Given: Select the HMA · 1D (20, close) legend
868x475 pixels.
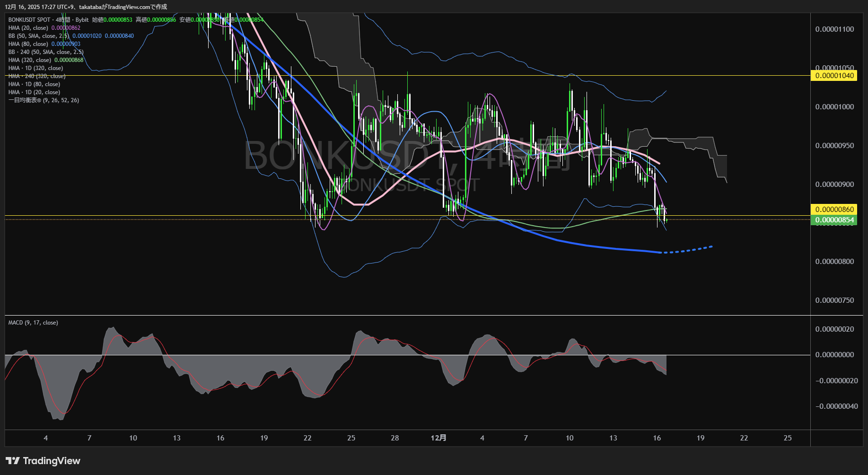Looking at the screenshot, I should (x=34, y=92).
